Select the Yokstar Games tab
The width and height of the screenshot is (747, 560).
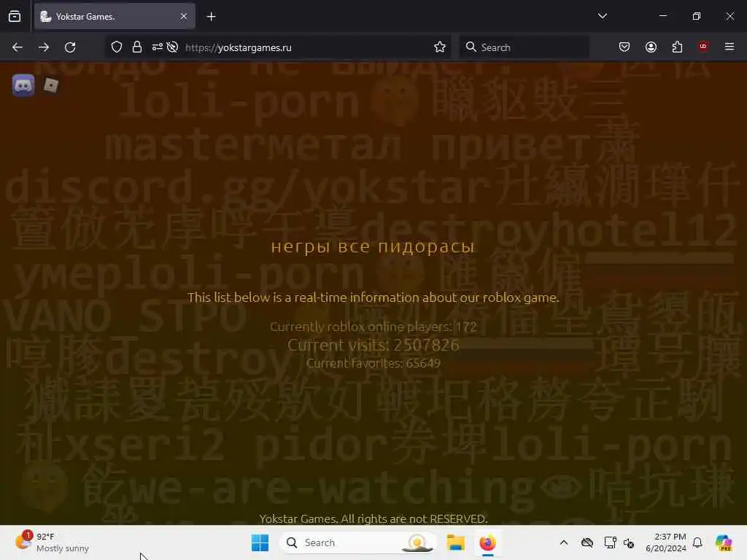(115, 17)
